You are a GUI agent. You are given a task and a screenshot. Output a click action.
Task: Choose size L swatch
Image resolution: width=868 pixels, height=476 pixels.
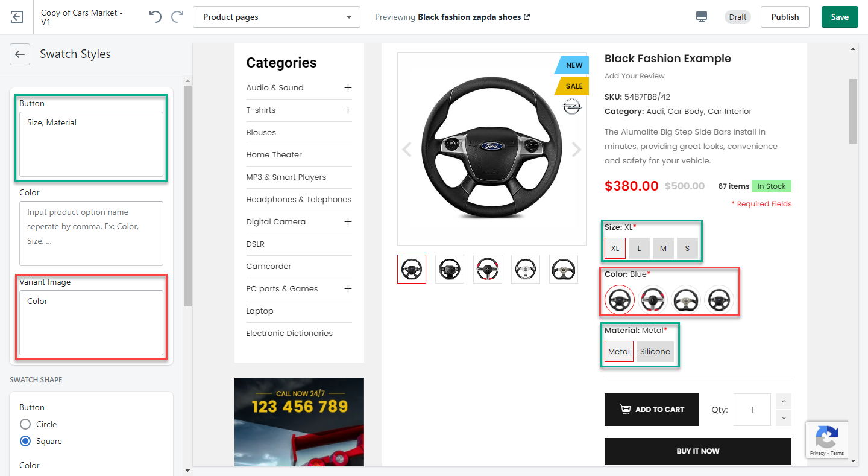pos(639,248)
